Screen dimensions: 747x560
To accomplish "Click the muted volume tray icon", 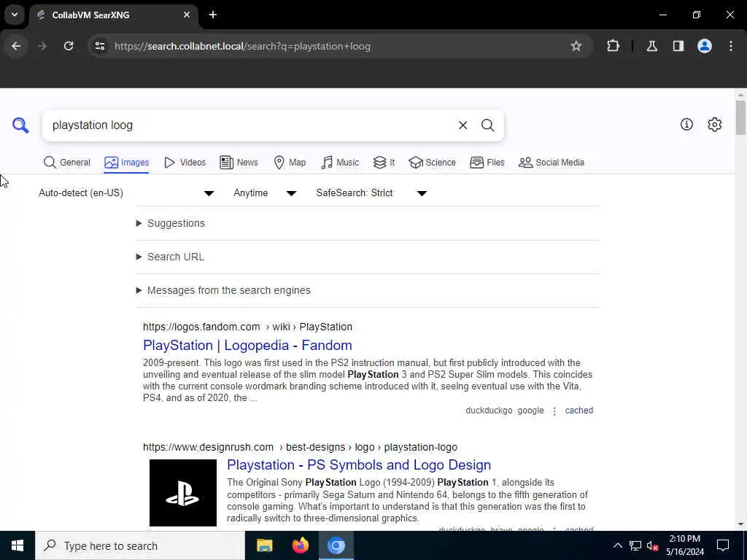I will (652, 545).
